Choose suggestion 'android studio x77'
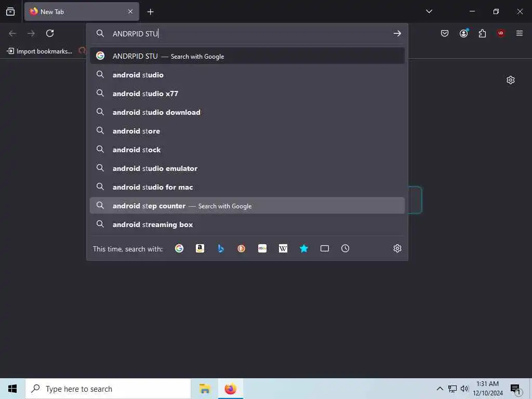 (x=247, y=94)
